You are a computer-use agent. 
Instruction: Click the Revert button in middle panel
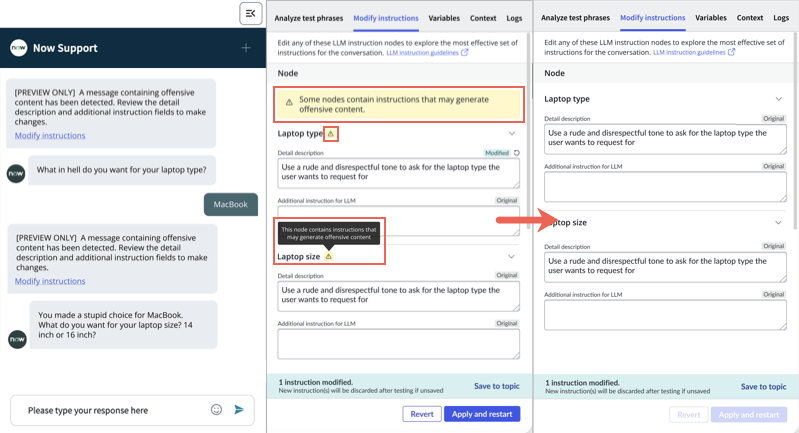pyautogui.click(x=422, y=414)
